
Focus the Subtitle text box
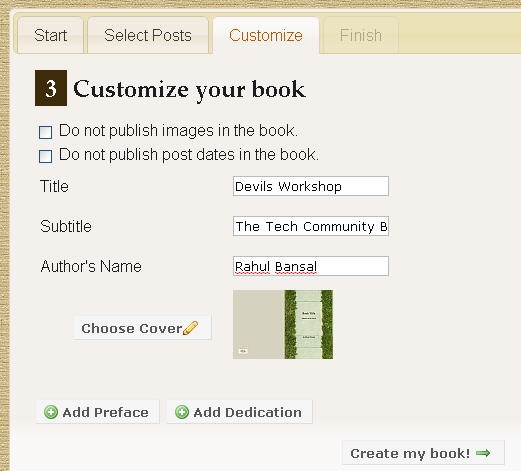pyautogui.click(x=311, y=226)
